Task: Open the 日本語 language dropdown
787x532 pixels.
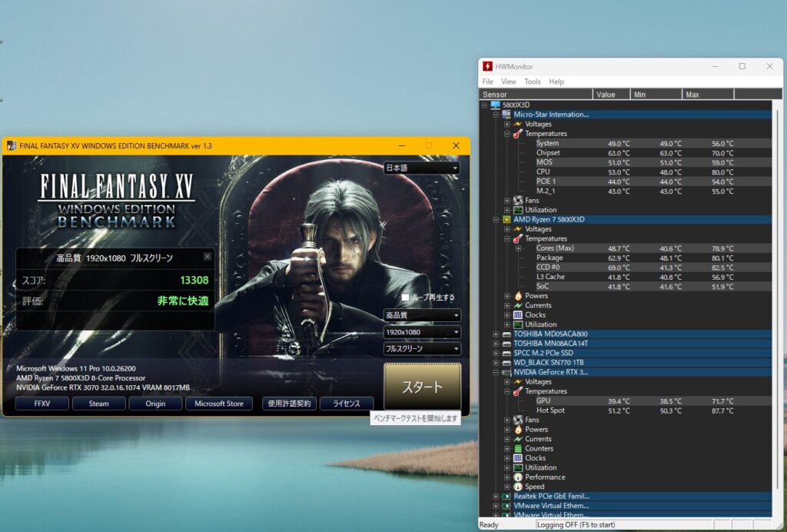Action: pyautogui.click(x=422, y=168)
